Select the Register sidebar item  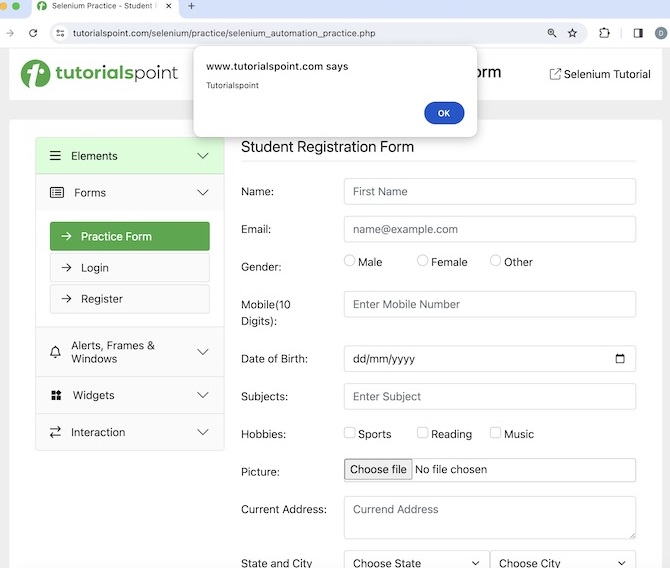point(130,299)
